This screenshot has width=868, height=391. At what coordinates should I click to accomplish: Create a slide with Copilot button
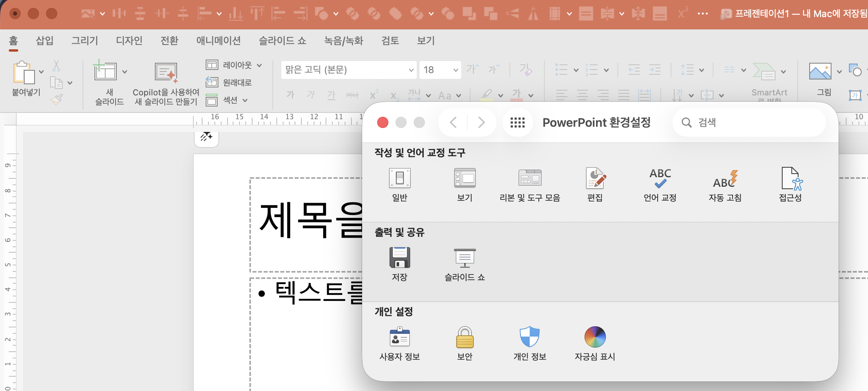tap(166, 84)
